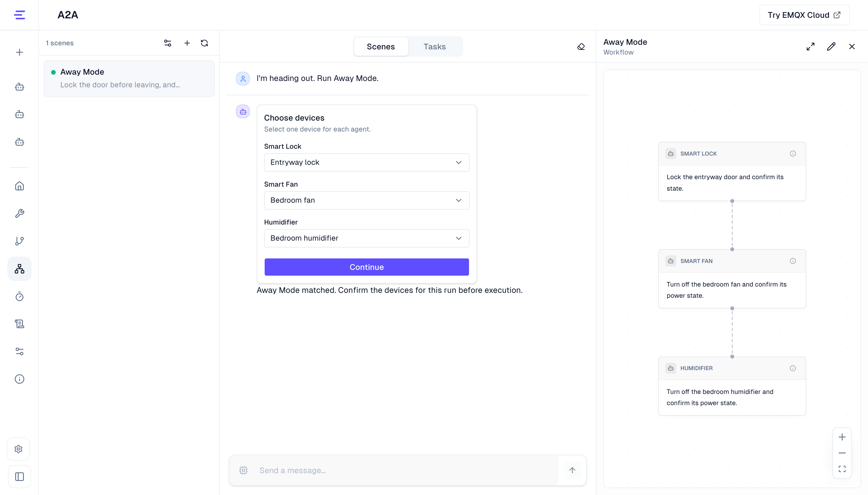
Task: Open the home icon in the sidebar
Action: tap(19, 186)
